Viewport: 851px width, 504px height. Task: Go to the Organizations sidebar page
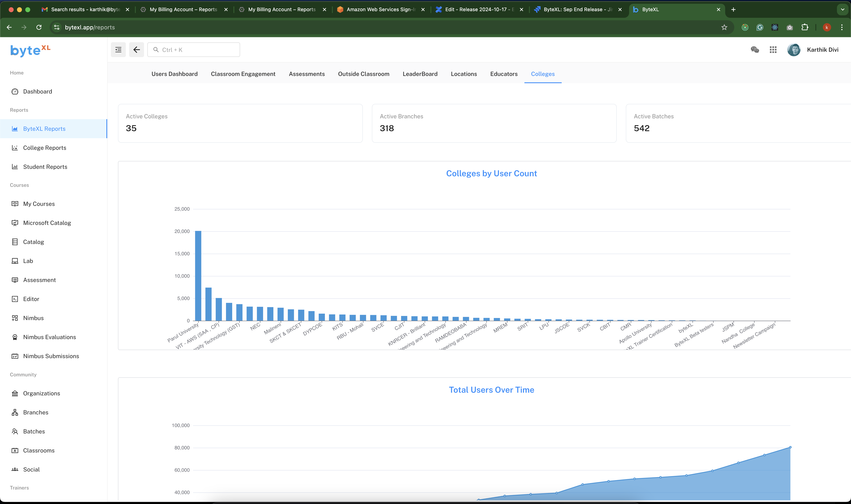(41, 393)
